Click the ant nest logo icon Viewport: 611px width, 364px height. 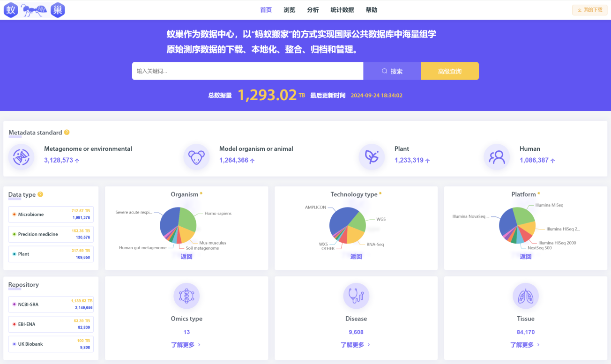(x=34, y=10)
